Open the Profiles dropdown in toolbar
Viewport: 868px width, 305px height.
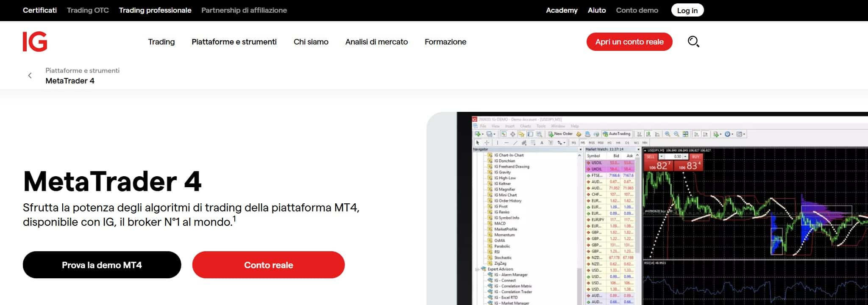491,134
